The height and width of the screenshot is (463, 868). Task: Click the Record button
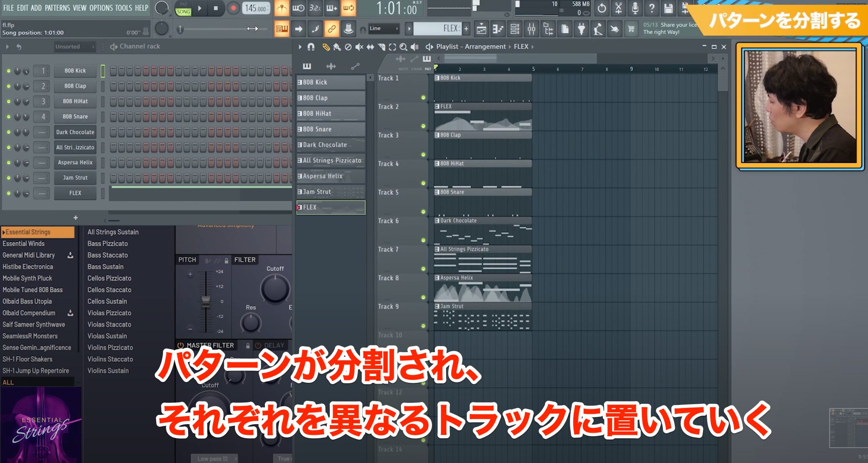233,8
